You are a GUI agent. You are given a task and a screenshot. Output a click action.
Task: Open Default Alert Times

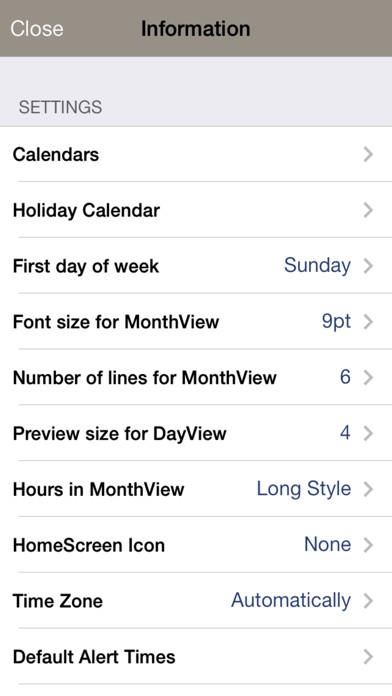pos(196,656)
